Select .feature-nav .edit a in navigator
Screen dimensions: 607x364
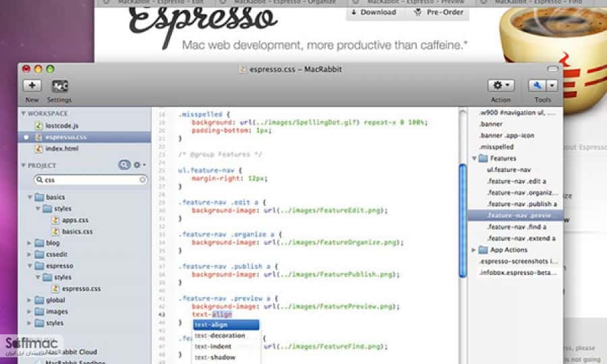coord(515,181)
